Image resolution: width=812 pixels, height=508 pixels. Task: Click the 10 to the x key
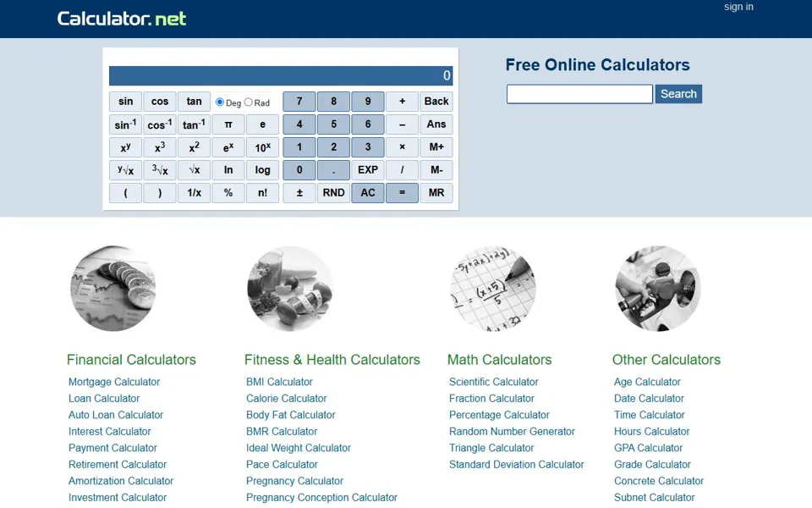click(262, 147)
